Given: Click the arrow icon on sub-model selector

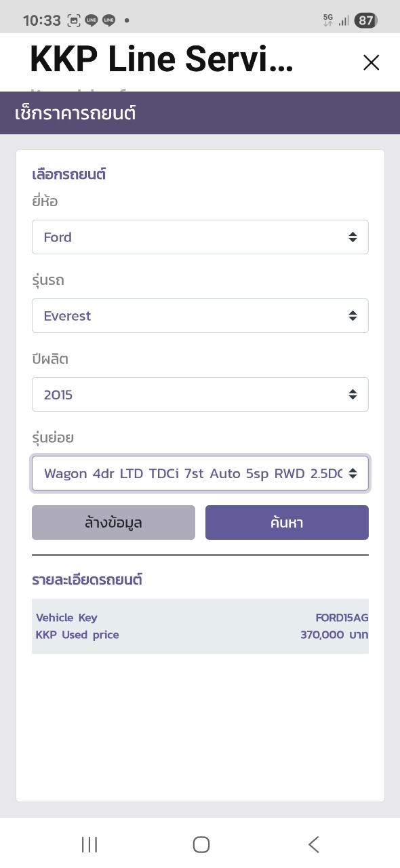Looking at the screenshot, I should coord(353,473).
